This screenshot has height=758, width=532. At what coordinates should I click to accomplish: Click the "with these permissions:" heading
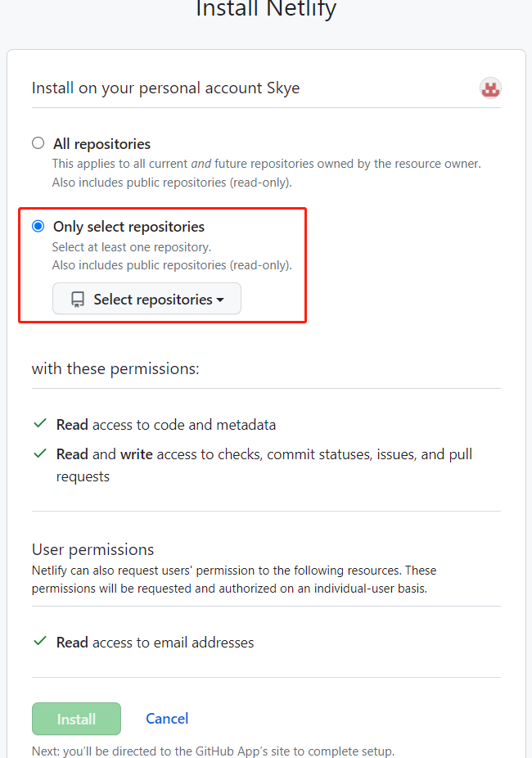coord(115,368)
